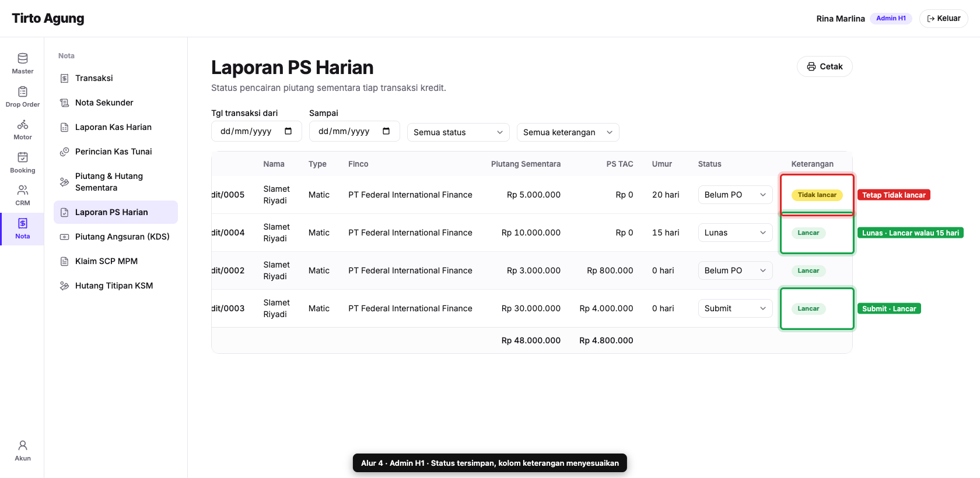Viewport: 980px width, 478px height.
Task: Open the Semua keterangan filter dropdown
Action: click(x=568, y=132)
